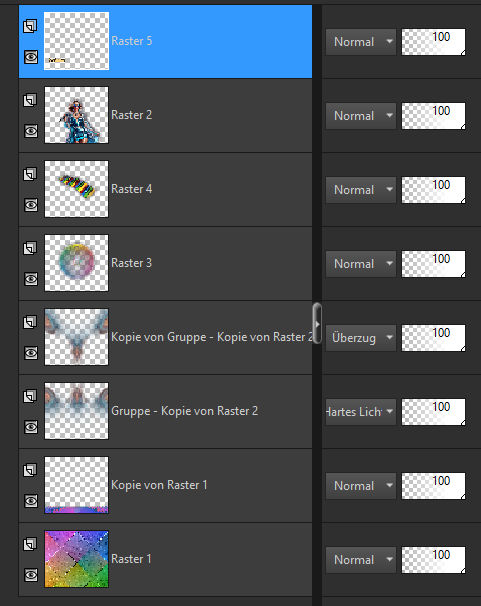Click the layer icon on Kopie von Raster 1

30,470
